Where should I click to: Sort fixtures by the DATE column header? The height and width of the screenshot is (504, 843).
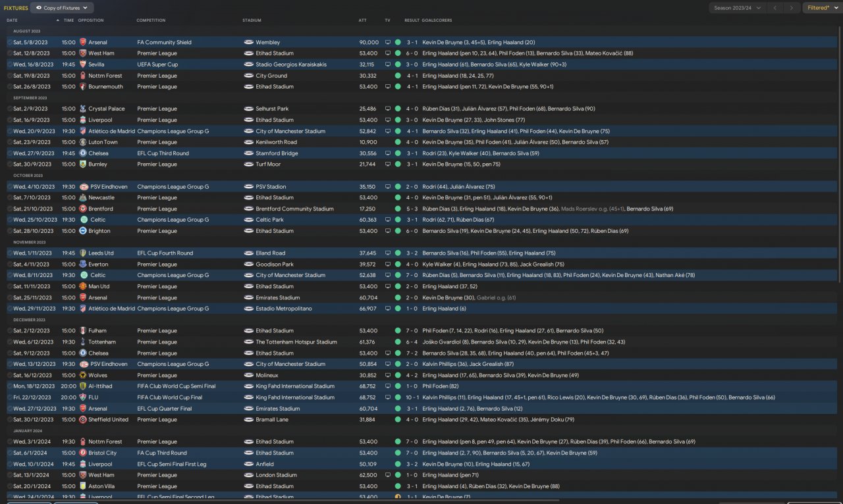(x=12, y=20)
